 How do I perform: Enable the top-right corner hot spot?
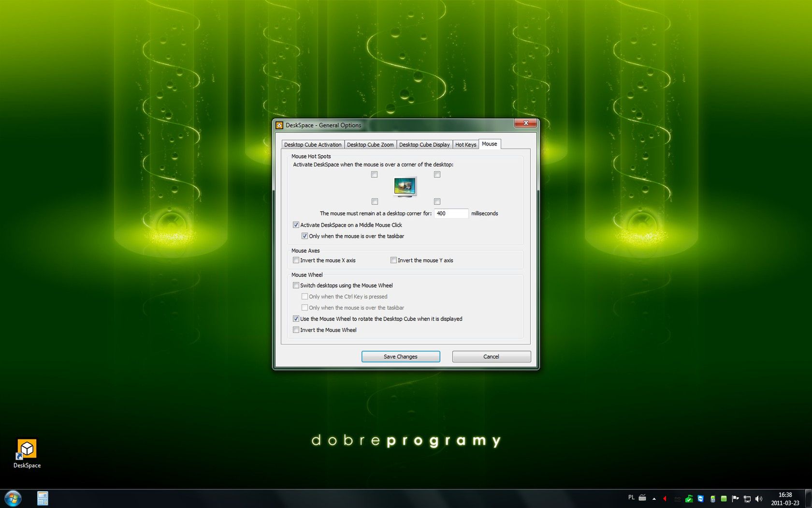(437, 175)
